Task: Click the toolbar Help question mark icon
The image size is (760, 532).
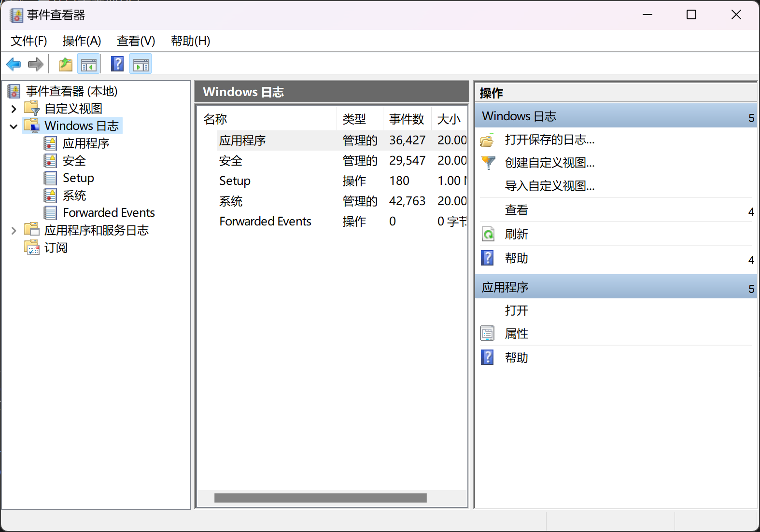Action: [x=117, y=64]
